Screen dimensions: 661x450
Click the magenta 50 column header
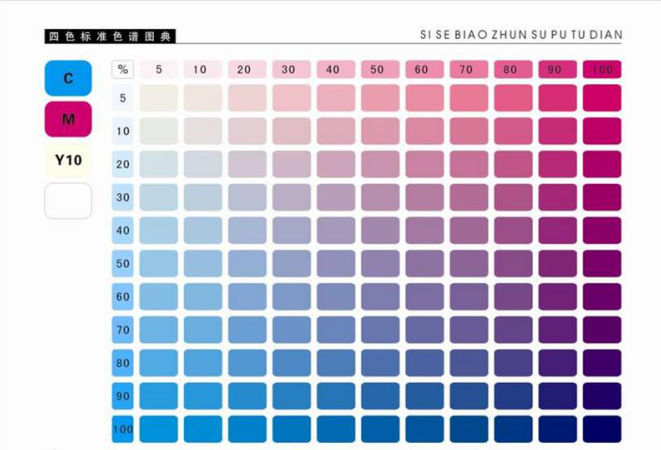pyautogui.click(x=377, y=69)
